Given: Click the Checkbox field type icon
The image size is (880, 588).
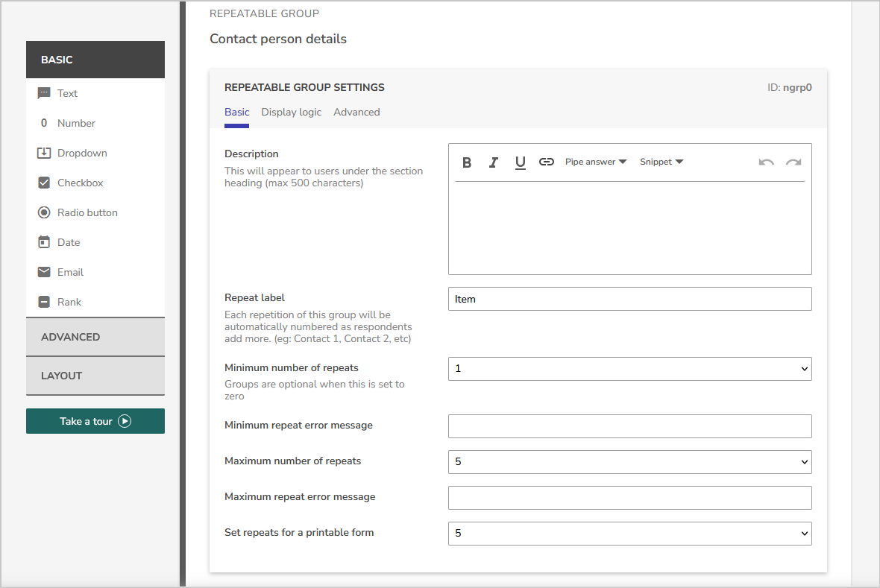Looking at the screenshot, I should [x=44, y=183].
